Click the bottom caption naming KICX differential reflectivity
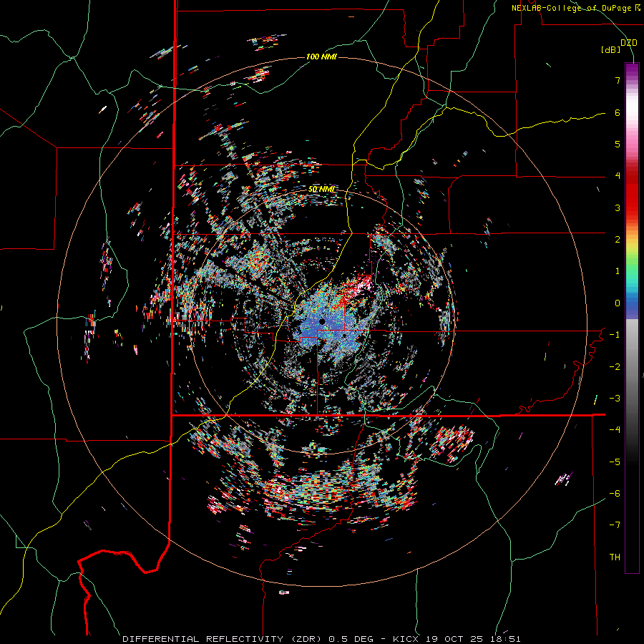This screenshot has width=644, height=644. (x=321, y=639)
